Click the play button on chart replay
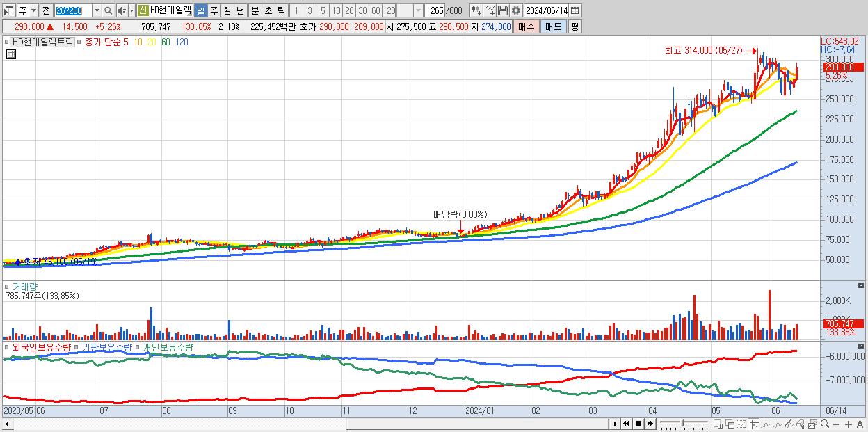 tap(616, 424)
